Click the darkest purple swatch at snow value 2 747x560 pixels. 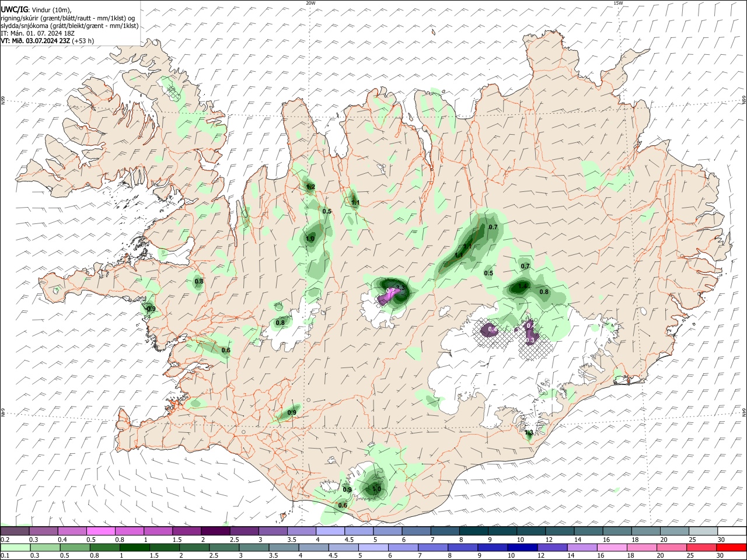215,531
